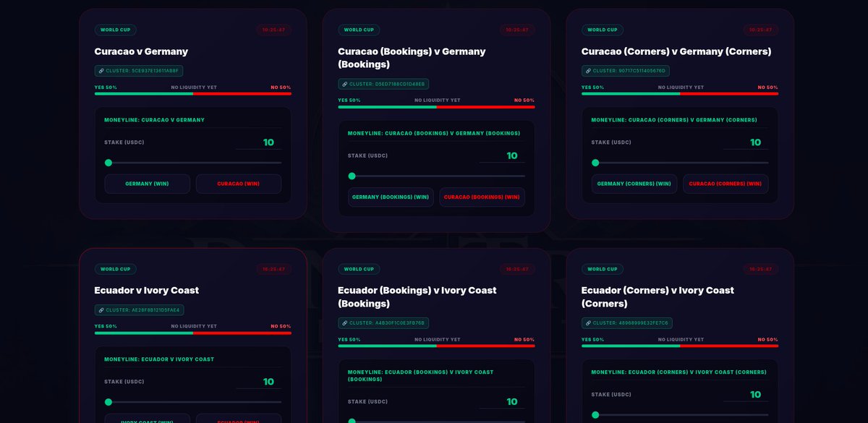Viewport: 868px width, 423px height.
Task: Click link icon beside cluster AE28F8B121D5FAE4
Action: tap(101, 309)
